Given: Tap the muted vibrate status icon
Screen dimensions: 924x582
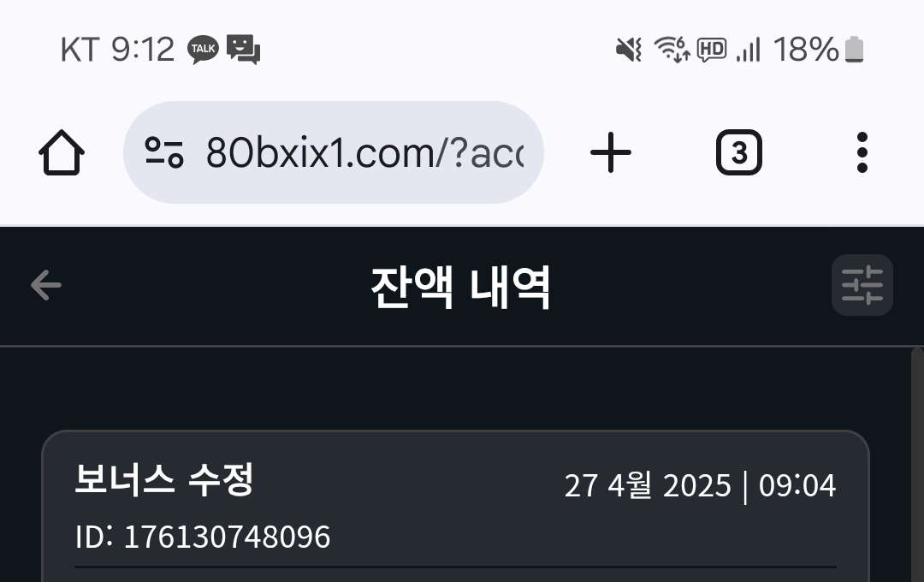Looking at the screenshot, I should 629,50.
